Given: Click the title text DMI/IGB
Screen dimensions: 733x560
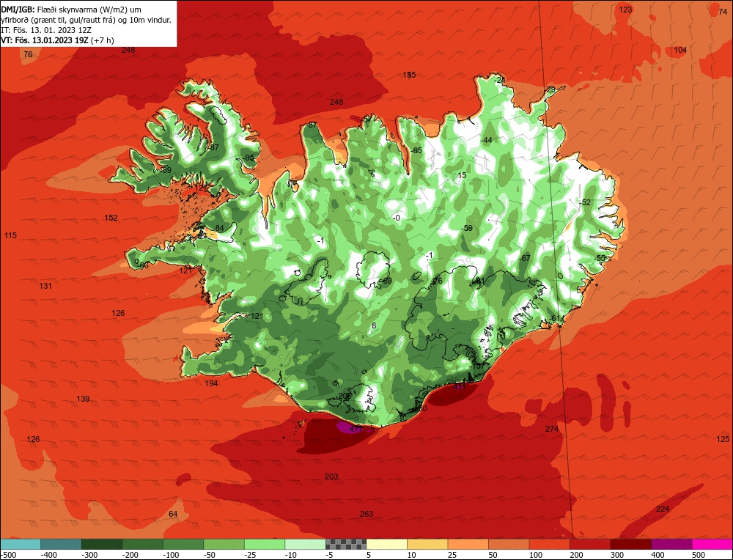Looking at the screenshot, I should click(x=18, y=10).
